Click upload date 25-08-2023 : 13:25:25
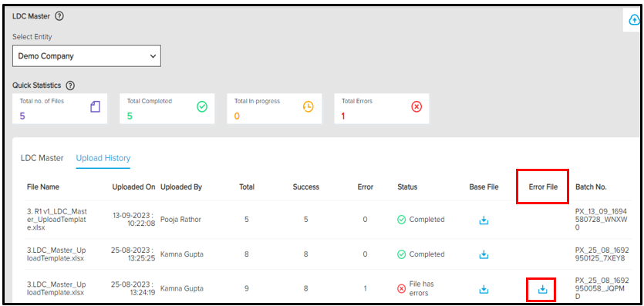Screen dimensions: 644x306 point(133,254)
